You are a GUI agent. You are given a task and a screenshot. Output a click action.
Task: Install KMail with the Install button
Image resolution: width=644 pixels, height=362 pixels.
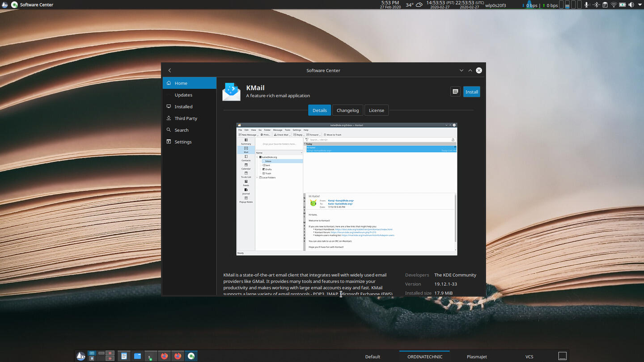click(471, 92)
